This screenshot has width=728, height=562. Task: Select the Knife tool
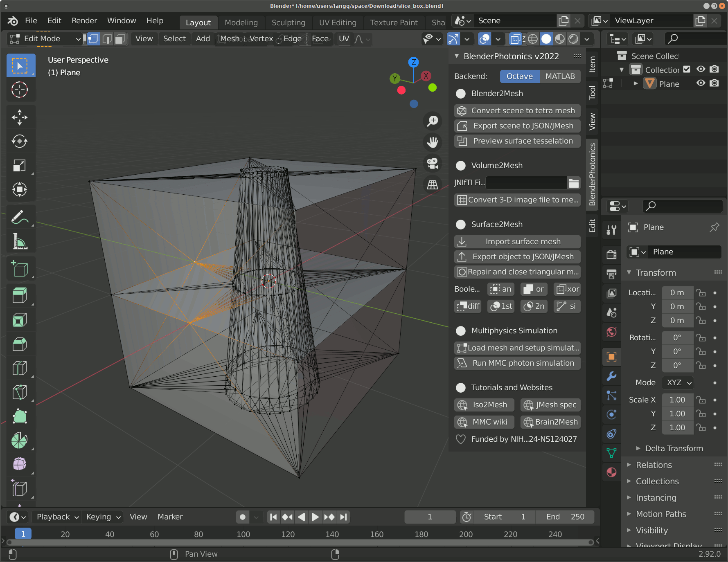coord(20,392)
